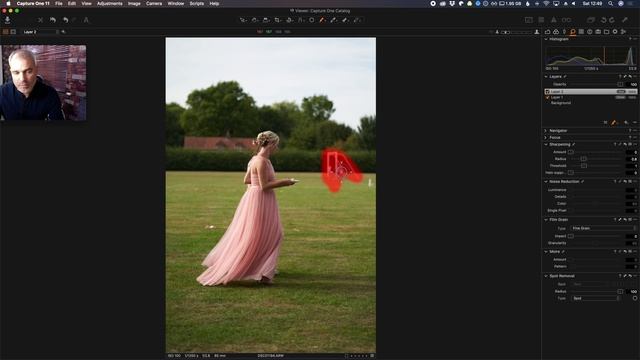Select the white balance picker tool

tap(334, 20)
